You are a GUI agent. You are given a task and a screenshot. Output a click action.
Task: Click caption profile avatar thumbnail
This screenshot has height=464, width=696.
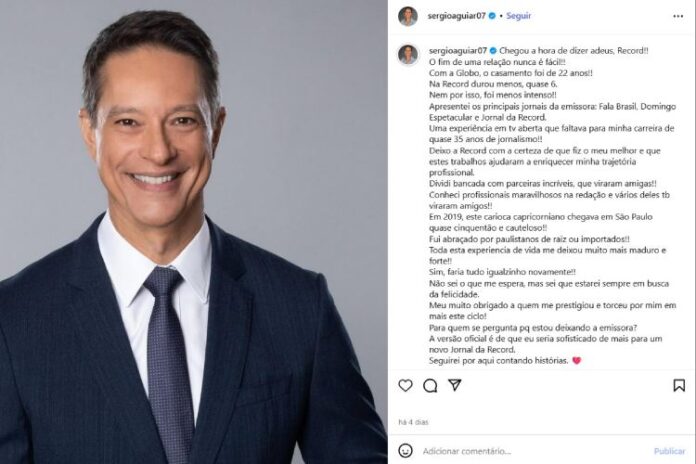point(407,55)
